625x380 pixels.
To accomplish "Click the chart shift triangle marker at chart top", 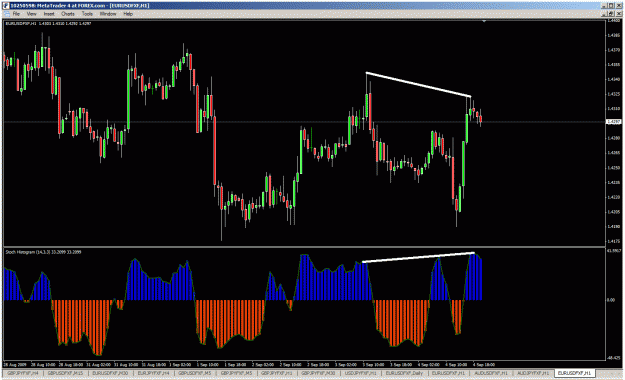I will coord(484,21).
